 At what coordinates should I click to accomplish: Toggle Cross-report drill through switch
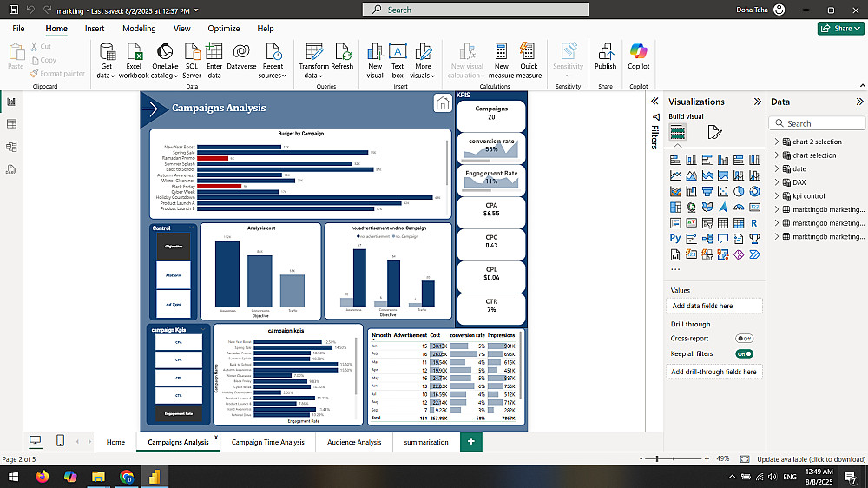coord(744,339)
